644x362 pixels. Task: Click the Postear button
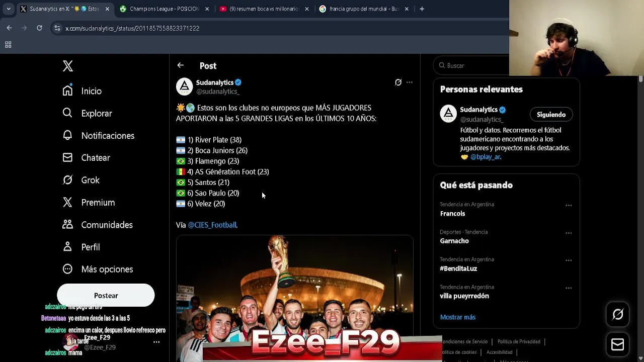tap(106, 295)
